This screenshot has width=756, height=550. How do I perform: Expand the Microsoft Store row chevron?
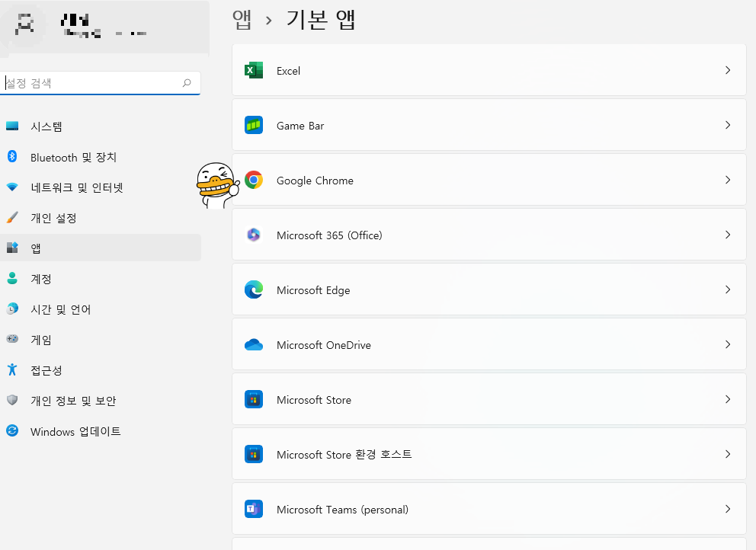click(728, 399)
